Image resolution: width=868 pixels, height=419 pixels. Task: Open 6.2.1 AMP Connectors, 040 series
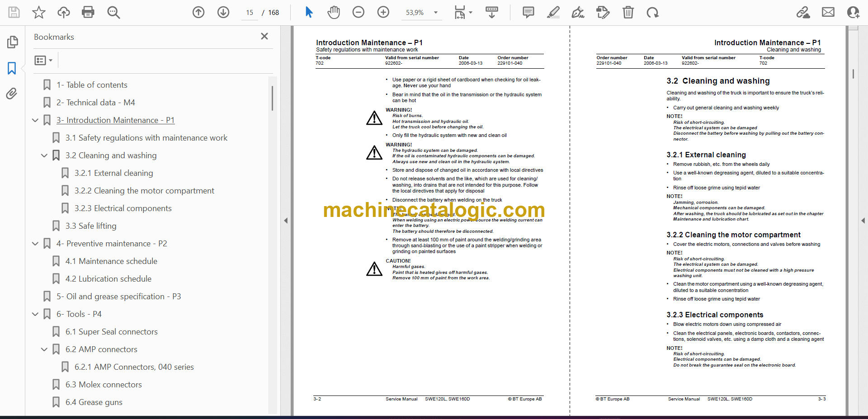click(134, 367)
